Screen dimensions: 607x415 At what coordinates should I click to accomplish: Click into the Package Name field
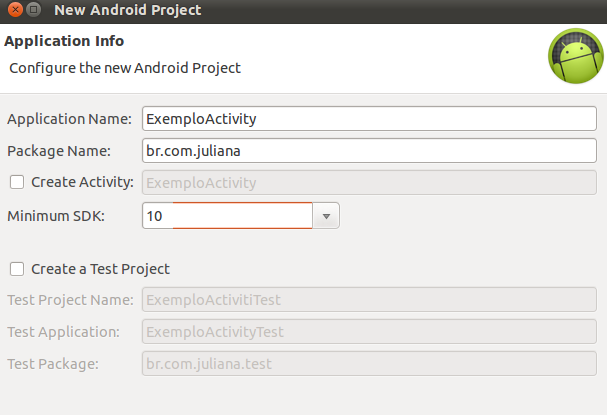[x=369, y=151]
